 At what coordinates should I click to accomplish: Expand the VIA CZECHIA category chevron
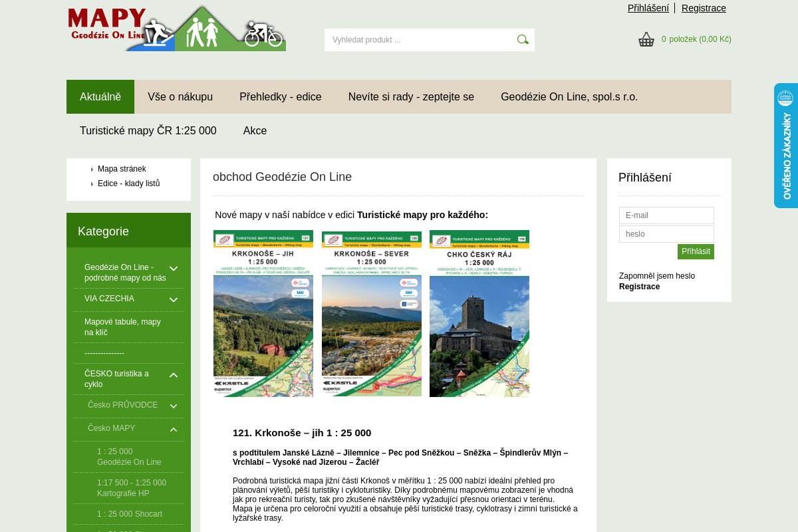pos(174,300)
